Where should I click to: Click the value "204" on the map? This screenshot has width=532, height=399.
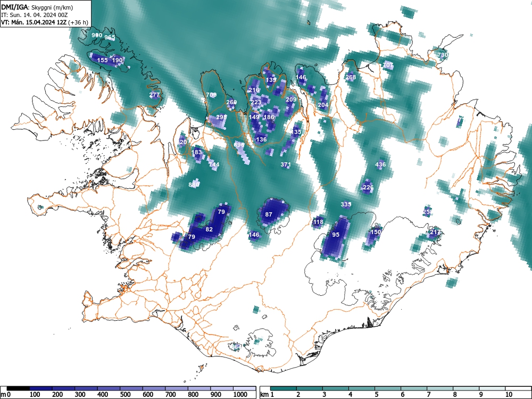click(323, 105)
